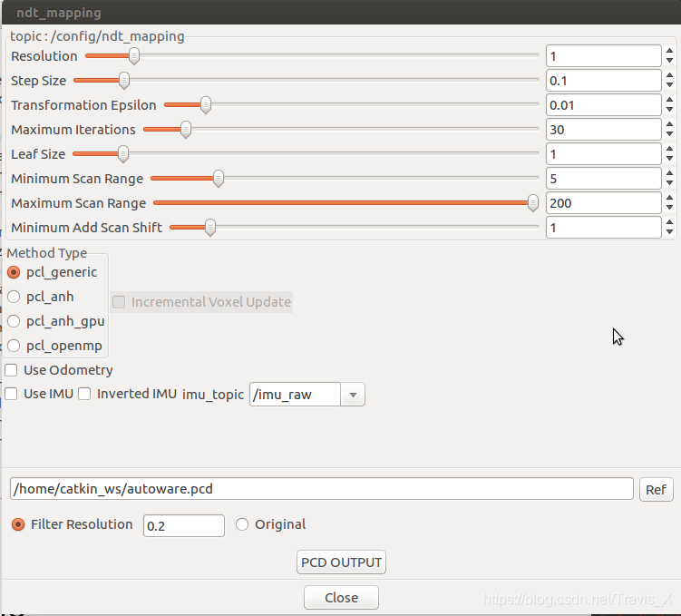Click the Leaf Size value field

coord(604,154)
